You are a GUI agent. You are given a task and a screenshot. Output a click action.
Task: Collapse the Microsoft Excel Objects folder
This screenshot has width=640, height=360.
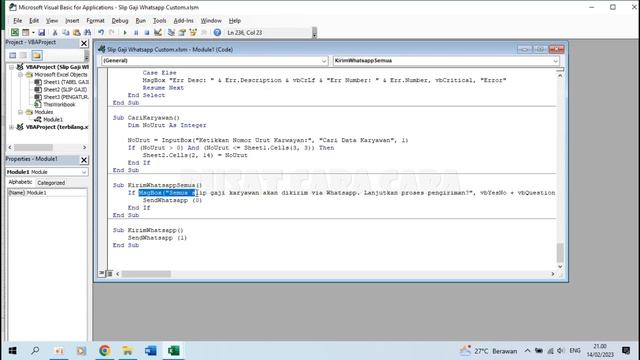pyautogui.click(x=20, y=75)
